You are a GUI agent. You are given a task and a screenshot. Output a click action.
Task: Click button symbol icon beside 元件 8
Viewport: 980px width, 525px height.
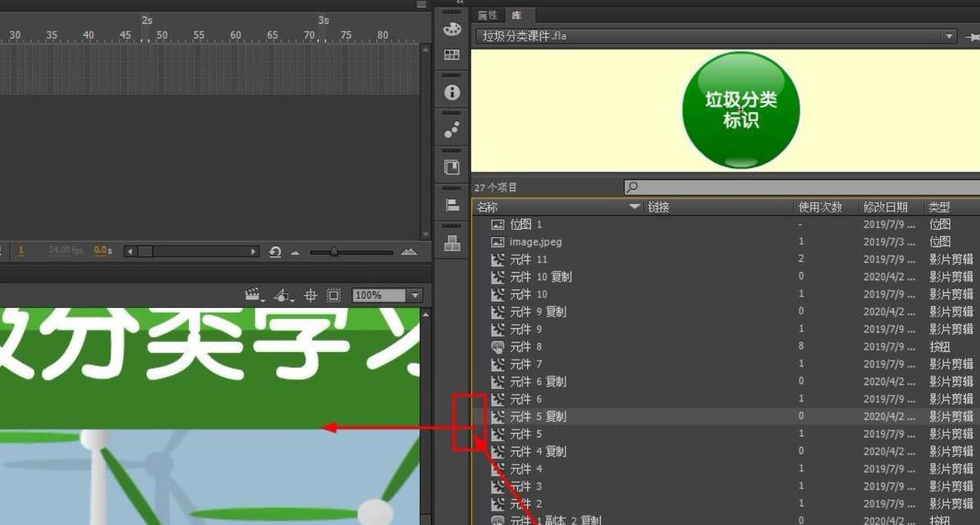click(x=497, y=347)
